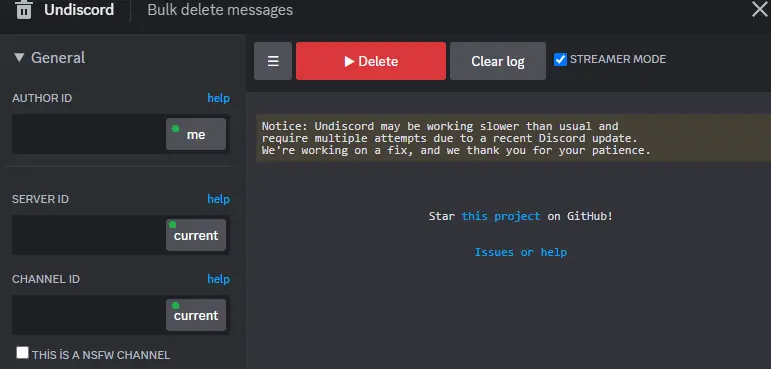771x369 pixels.
Task: Click the 'Bulk delete messages' subtitle text
Action: pos(220,10)
